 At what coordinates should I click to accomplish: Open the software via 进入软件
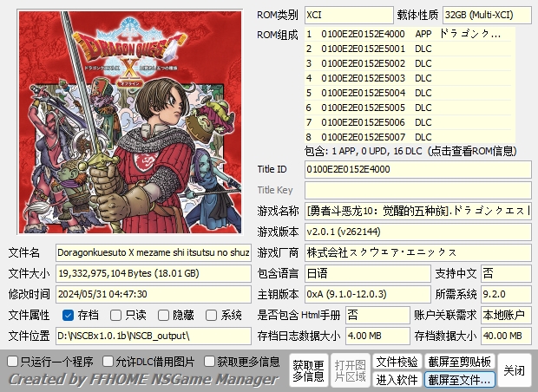(x=397, y=380)
